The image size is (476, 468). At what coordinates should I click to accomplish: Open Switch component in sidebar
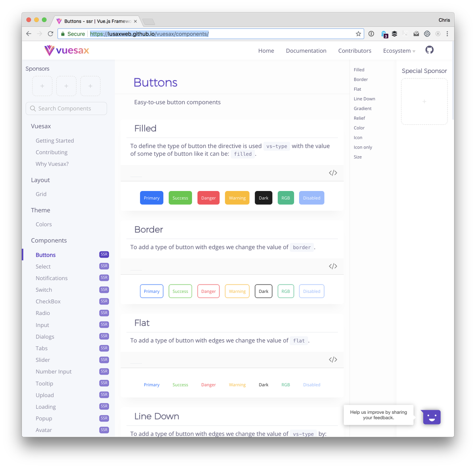tap(44, 290)
